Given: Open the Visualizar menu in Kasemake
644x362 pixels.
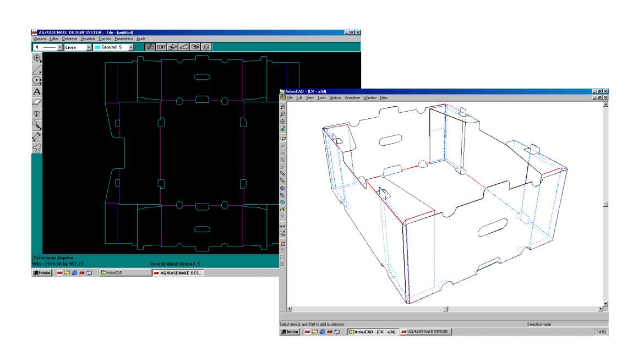Looking at the screenshot, I should click(x=88, y=39).
